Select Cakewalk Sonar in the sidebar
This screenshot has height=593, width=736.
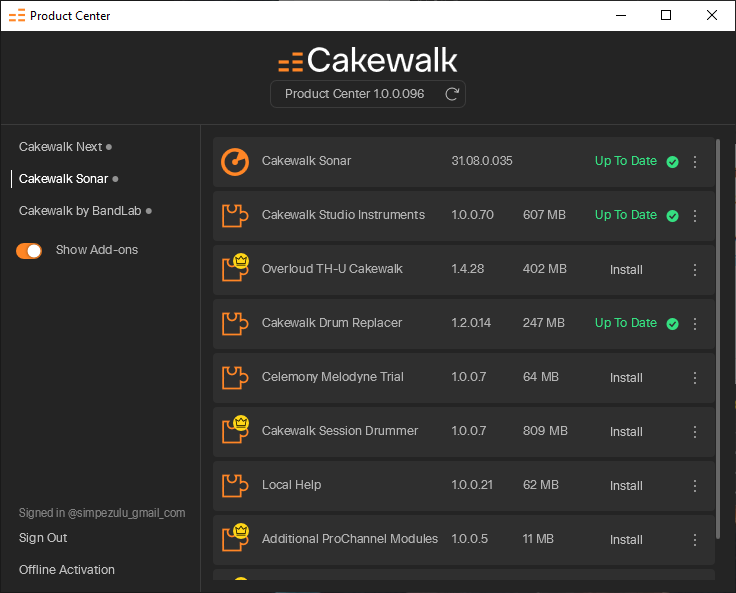click(63, 179)
